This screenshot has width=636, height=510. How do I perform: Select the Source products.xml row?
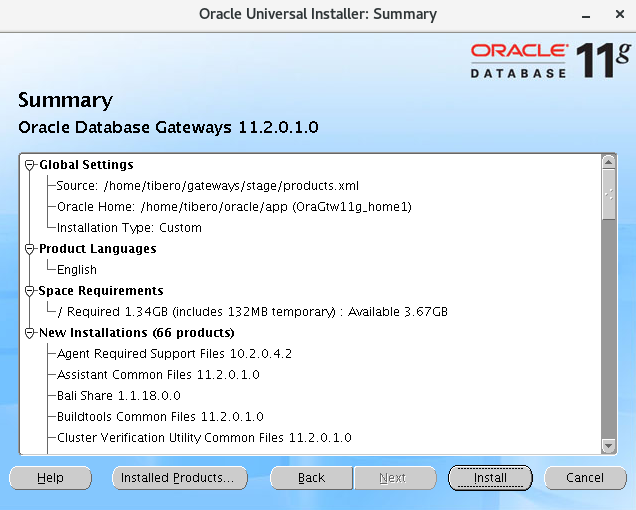[208, 186]
